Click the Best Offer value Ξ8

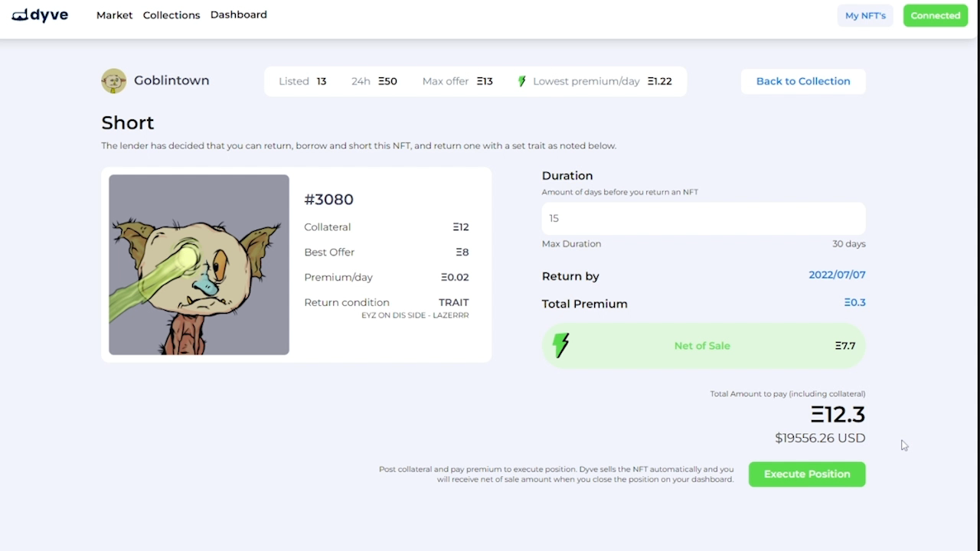click(x=462, y=252)
